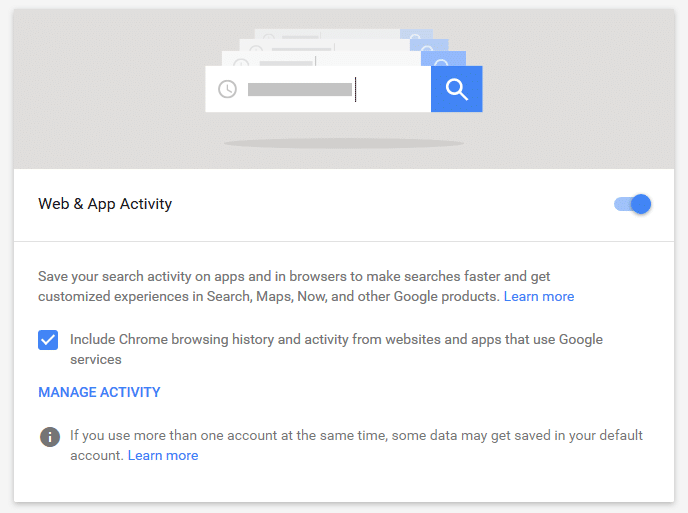
Task: Click the 'Include Chrome browsing history' label text
Action: tap(336, 349)
